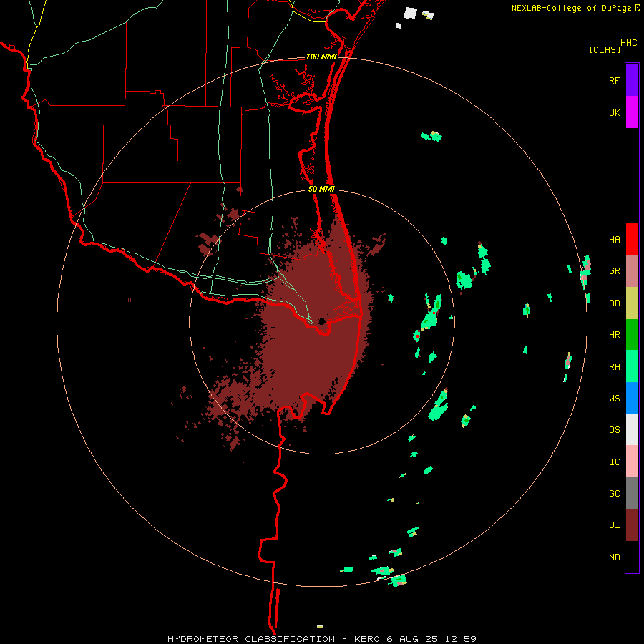Click the DS legend text label
644x644 pixels.
pyautogui.click(x=614, y=430)
